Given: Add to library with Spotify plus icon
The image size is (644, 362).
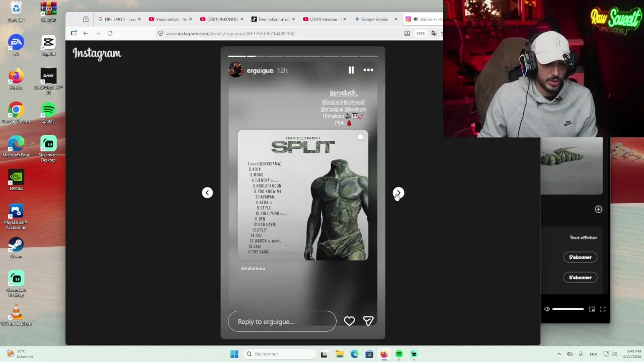Looking at the screenshot, I should pos(598,209).
